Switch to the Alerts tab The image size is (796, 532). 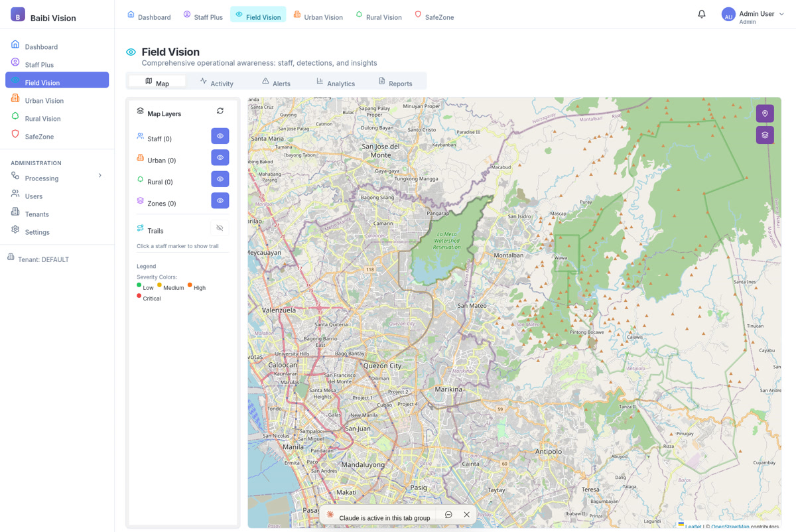click(x=276, y=83)
